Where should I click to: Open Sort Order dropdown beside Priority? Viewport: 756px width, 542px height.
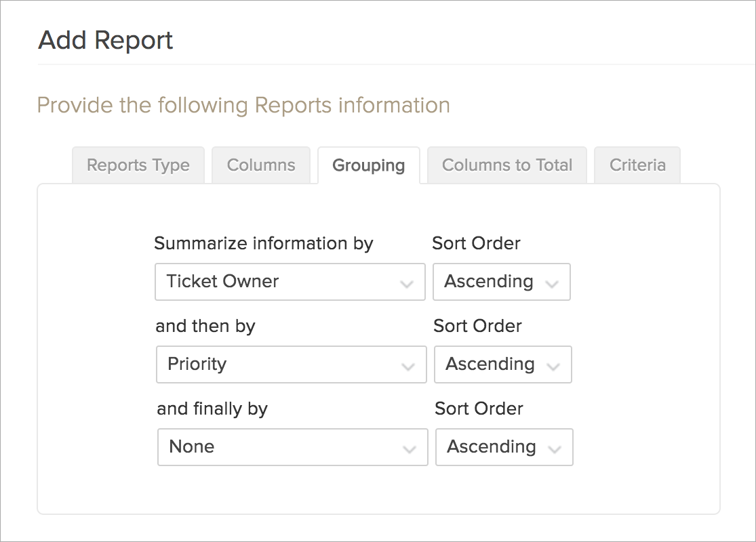(502, 364)
